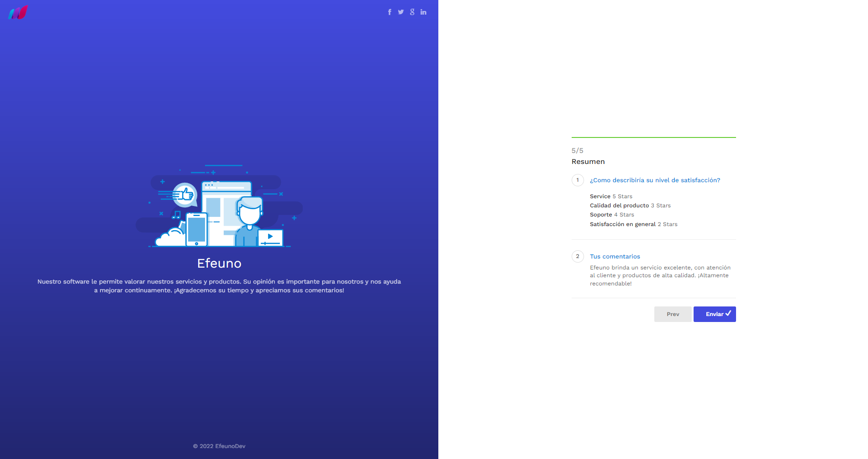Open the Google Plus social icon
Viewport: 868px width, 459px height.
point(412,12)
